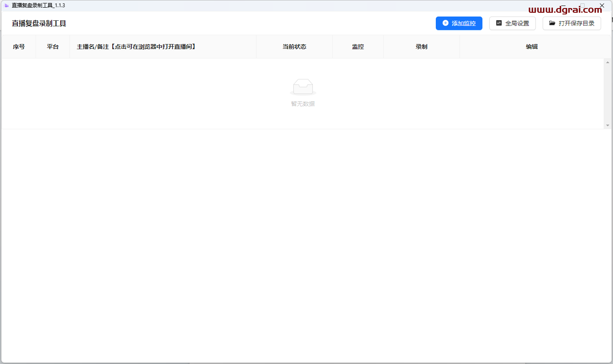
Task: Select the 序号 column header
Action: point(19,47)
